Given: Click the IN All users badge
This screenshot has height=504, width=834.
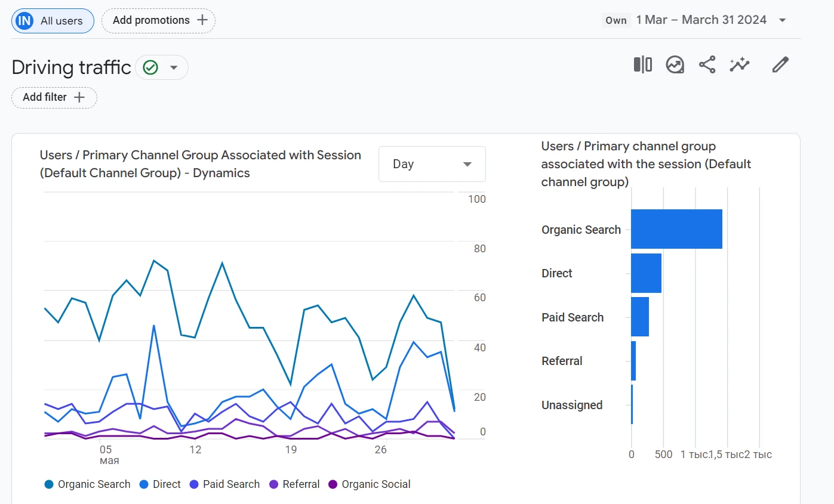Looking at the screenshot, I should click(53, 21).
